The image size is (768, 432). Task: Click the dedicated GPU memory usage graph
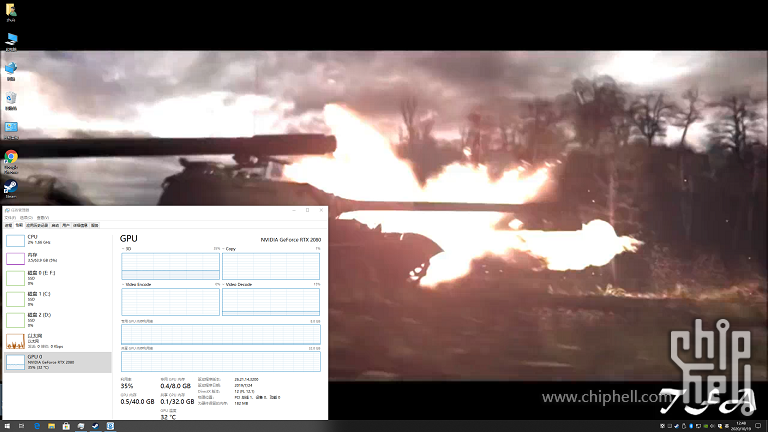point(221,335)
